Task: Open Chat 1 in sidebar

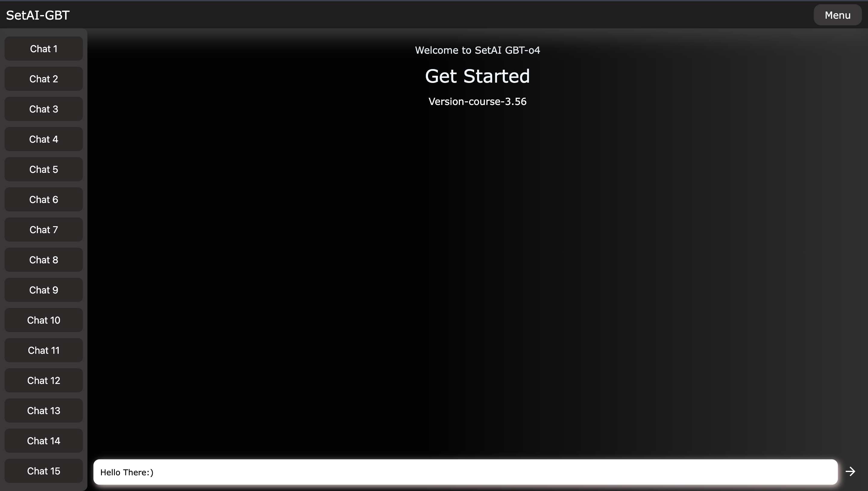Action: [x=43, y=49]
